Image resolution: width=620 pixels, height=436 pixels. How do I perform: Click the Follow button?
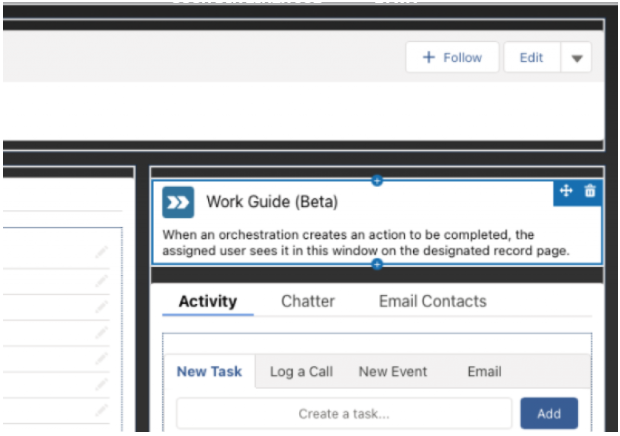(452, 58)
